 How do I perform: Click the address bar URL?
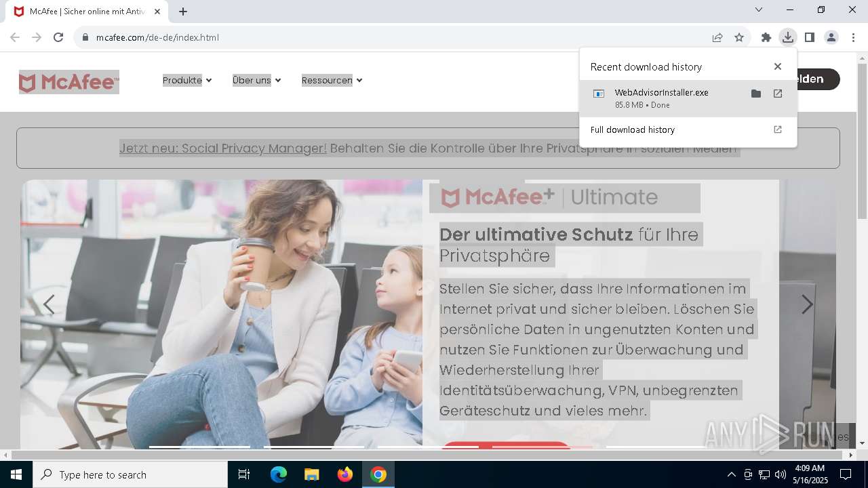157,37
